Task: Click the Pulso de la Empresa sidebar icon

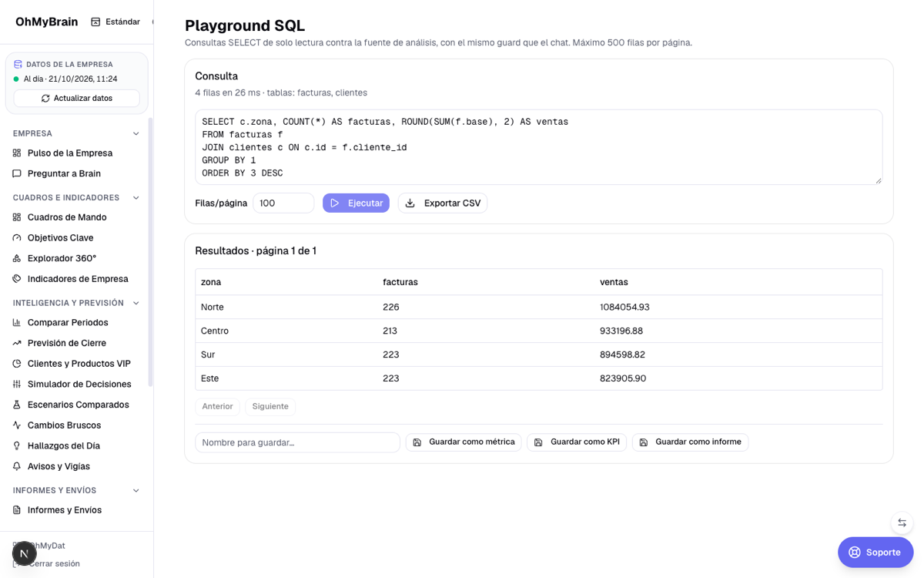Action: click(17, 153)
